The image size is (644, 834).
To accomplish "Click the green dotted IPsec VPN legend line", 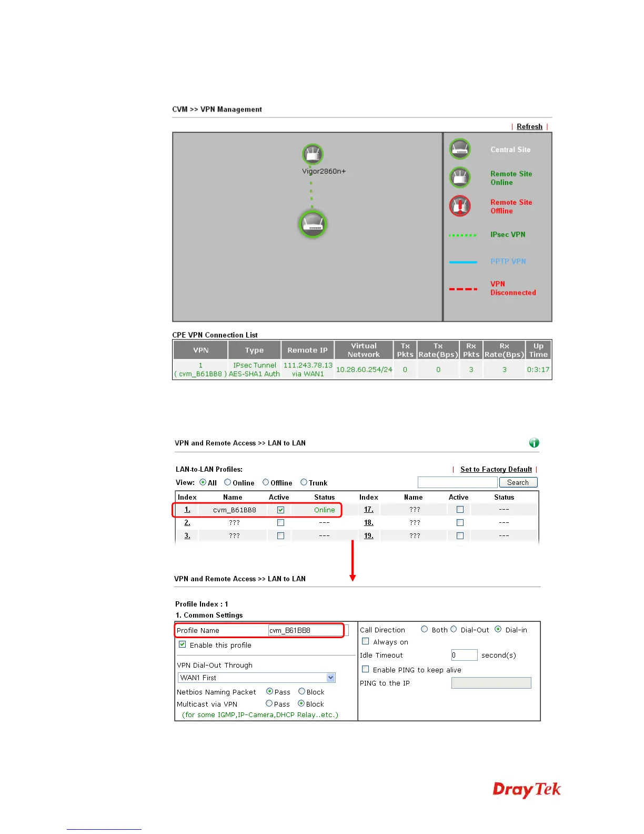I will click(x=463, y=235).
